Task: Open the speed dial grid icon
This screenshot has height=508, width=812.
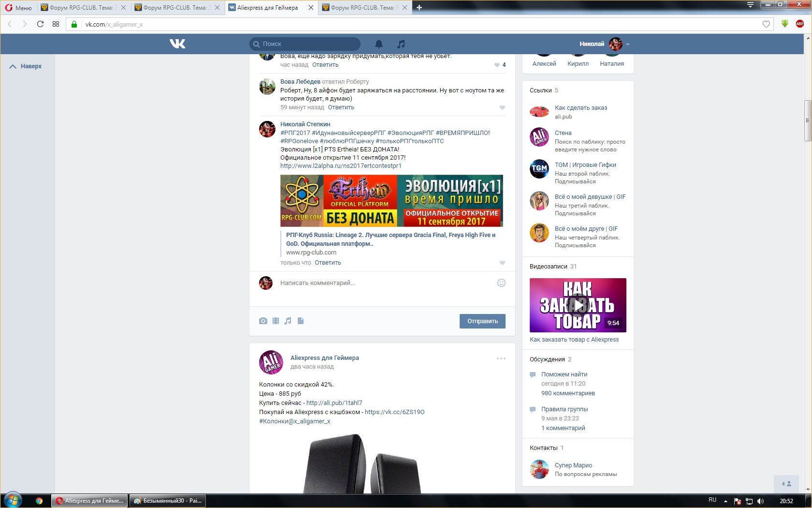Action: 56,24
